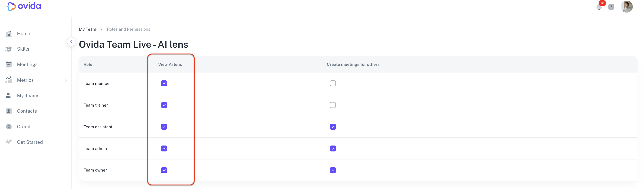Image resolution: width=644 pixels, height=189 pixels.
Task: Click the Credit coin icon
Action: (x=9, y=127)
